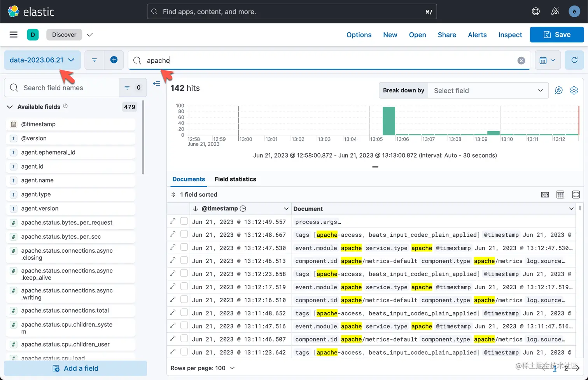Screen dimensions: 588x380
Task: Refresh the query results
Action: [574, 60]
